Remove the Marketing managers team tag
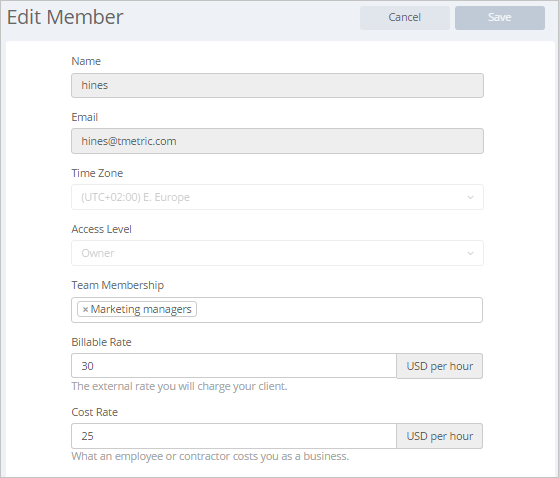This screenshot has height=478, width=559. click(85, 309)
